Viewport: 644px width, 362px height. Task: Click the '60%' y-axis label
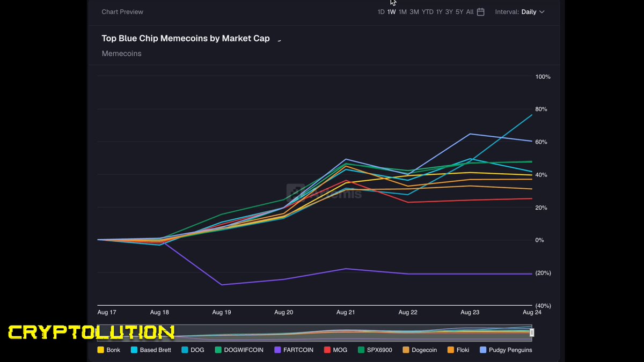pos(541,142)
